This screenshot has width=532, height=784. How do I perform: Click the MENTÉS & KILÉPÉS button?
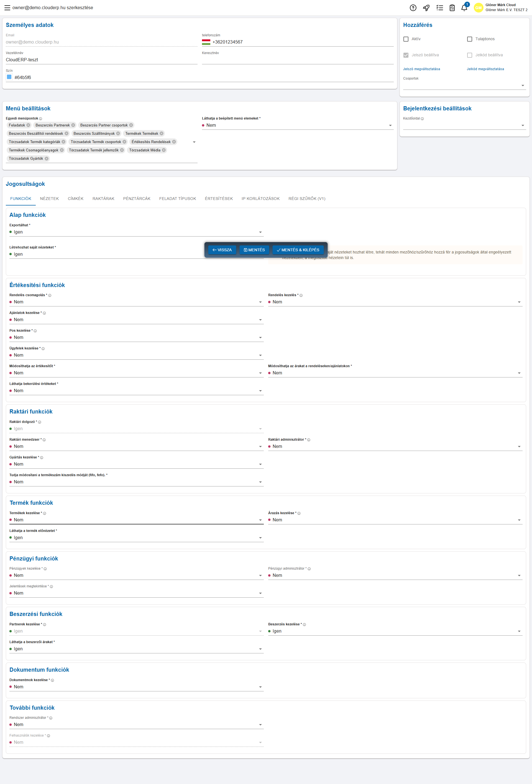pyautogui.click(x=298, y=250)
